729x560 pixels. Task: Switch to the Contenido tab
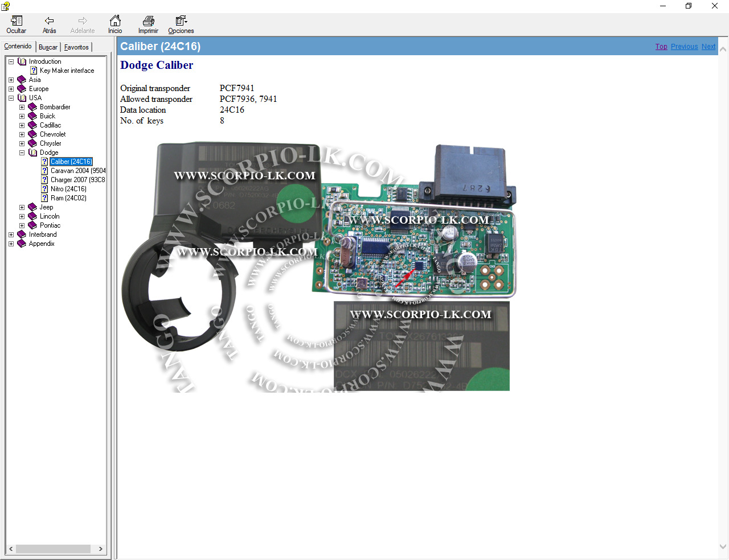point(18,46)
